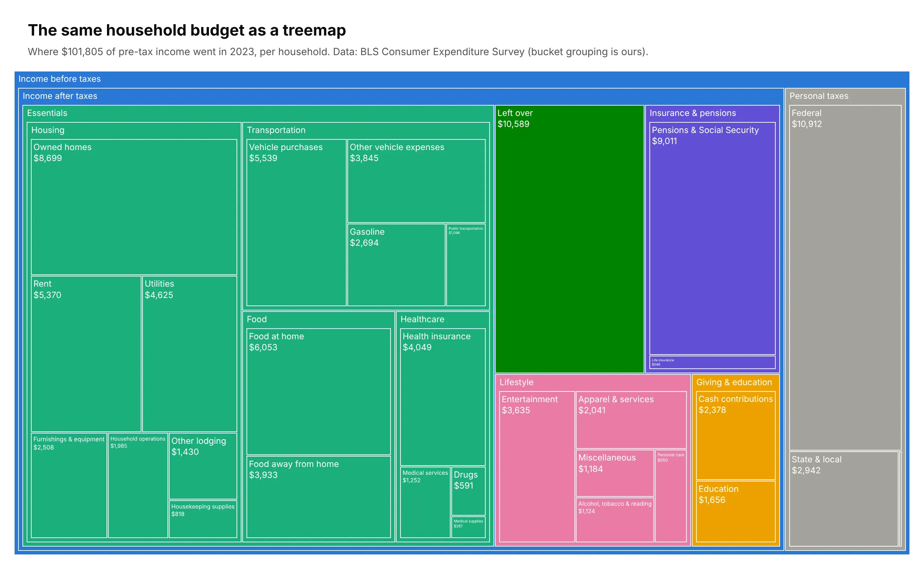Click State & local $2,942 tile

click(x=844, y=499)
